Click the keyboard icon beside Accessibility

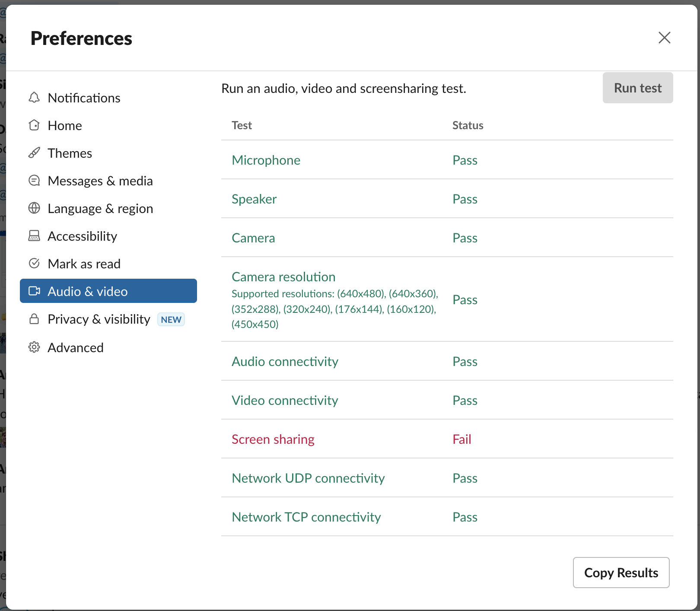(x=34, y=236)
